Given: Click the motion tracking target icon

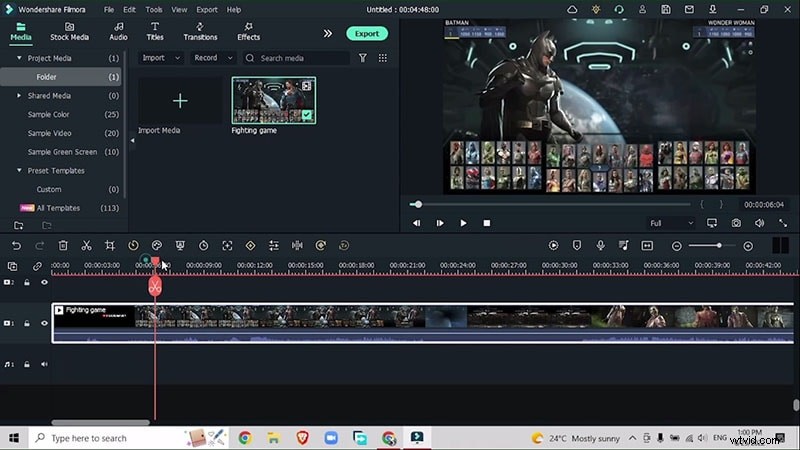Looking at the screenshot, I should coord(227,245).
